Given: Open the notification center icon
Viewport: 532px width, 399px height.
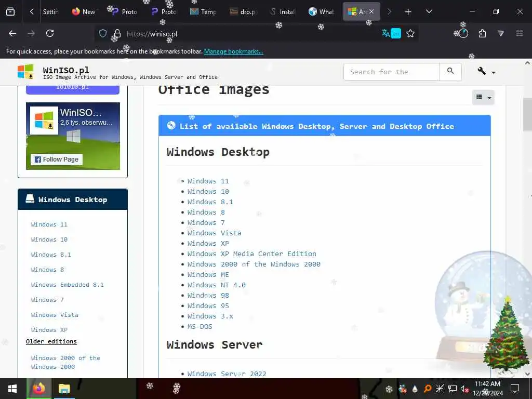Looking at the screenshot, I should click(515, 389).
